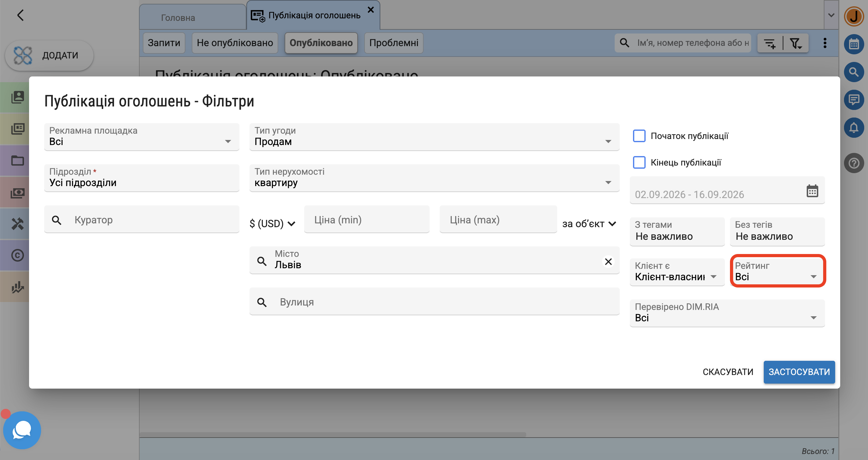
Task: Open the help question mark icon
Action: point(854,163)
